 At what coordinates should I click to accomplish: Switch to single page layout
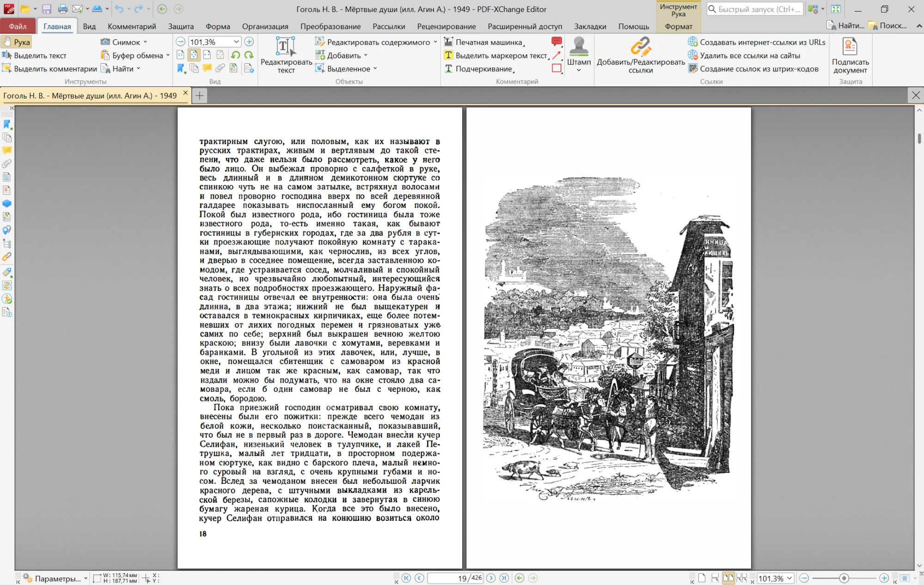pyautogui.click(x=702, y=578)
